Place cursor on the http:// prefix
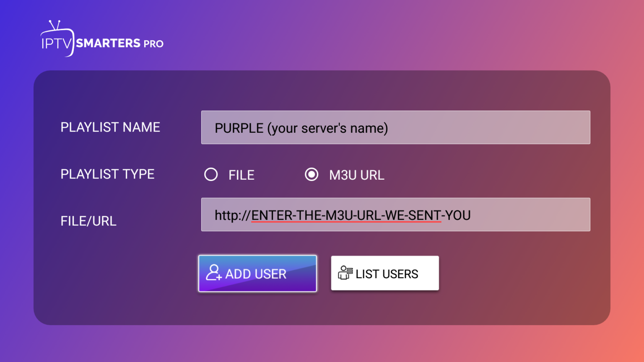Image resolution: width=644 pixels, height=362 pixels. click(232, 215)
